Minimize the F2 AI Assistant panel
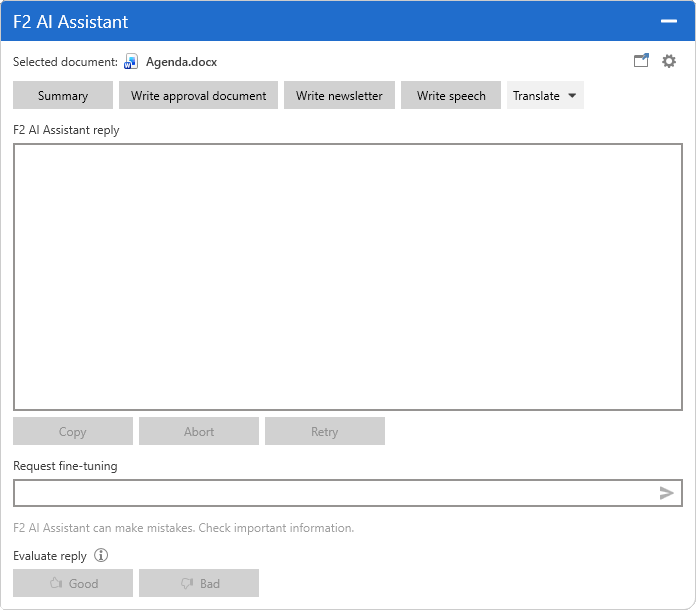The width and height of the screenshot is (696, 610). tap(668, 21)
